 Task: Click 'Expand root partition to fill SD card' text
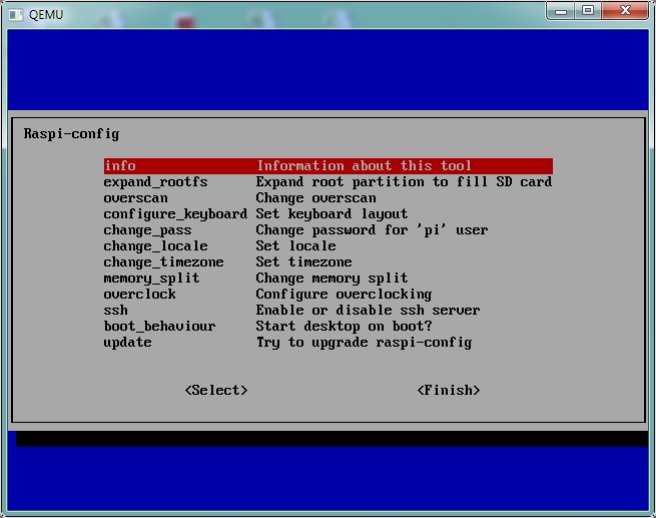coord(404,182)
